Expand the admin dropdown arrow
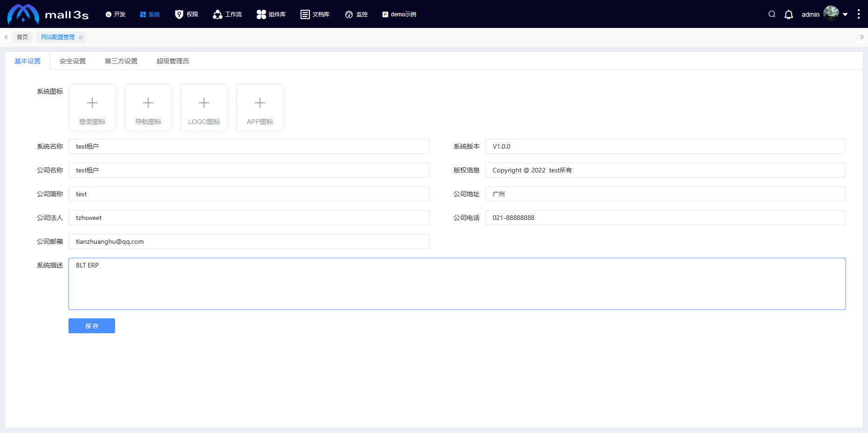This screenshot has width=868, height=433. click(845, 14)
